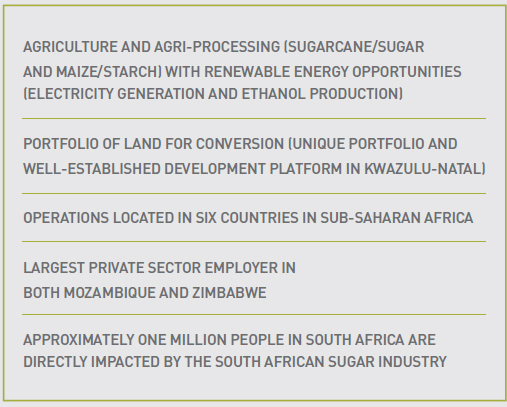
Task: Click the 'AGRICULTURE AND AGRI-PROCESSING' heading line
Action: click(x=223, y=47)
